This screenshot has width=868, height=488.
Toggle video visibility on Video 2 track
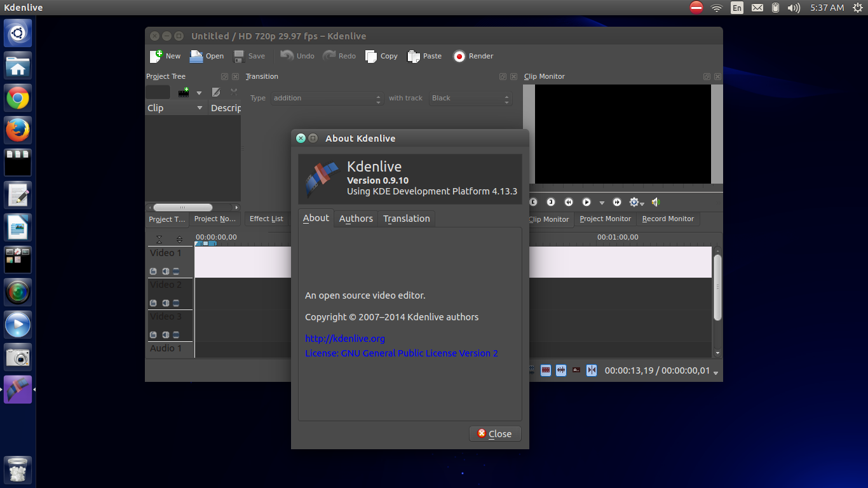click(176, 303)
